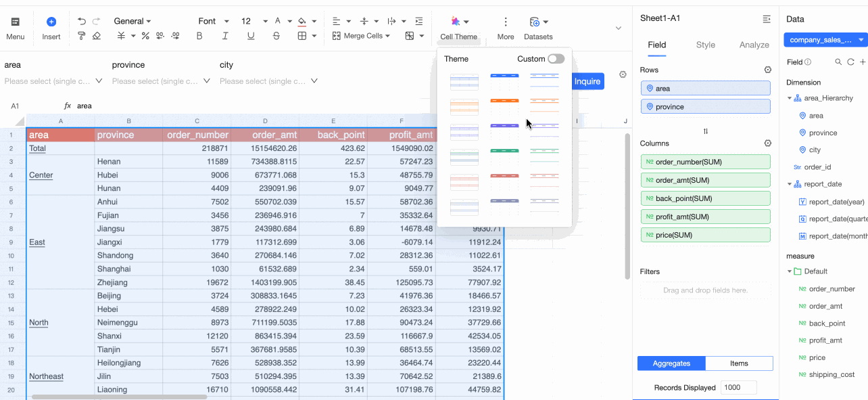Open the Cell Theme star icon
Image resolution: width=868 pixels, height=400 pixels.
point(456,22)
